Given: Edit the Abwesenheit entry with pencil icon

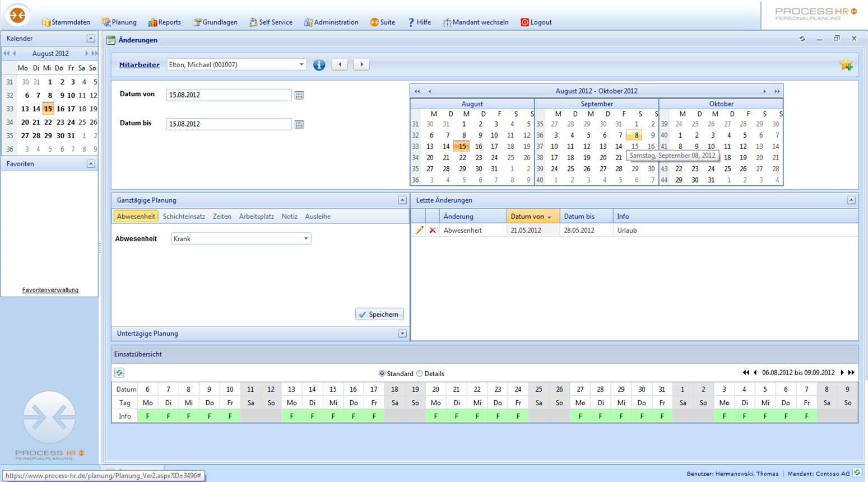Looking at the screenshot, I should click(x=419, y=230).
